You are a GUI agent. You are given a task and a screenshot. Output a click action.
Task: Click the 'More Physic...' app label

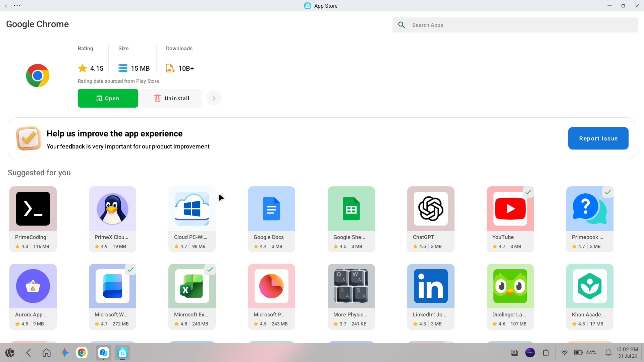pos(350,314)
